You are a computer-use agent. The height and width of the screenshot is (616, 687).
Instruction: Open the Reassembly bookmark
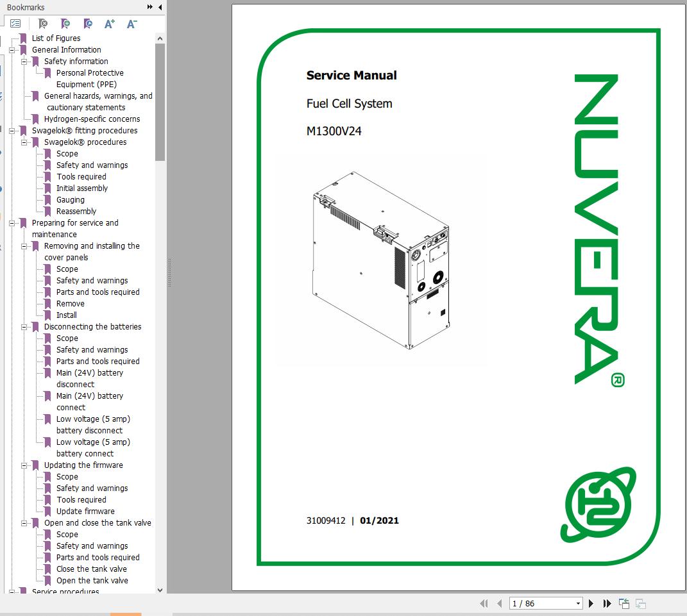click(x=76, y=211)
